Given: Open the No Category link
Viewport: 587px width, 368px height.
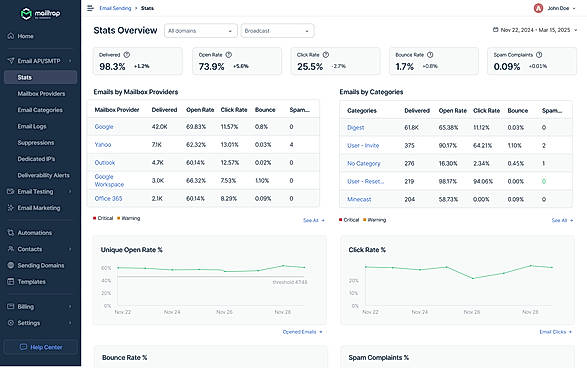Looking at the screenshot, I should pyautogui.click(x=364, y=163).
